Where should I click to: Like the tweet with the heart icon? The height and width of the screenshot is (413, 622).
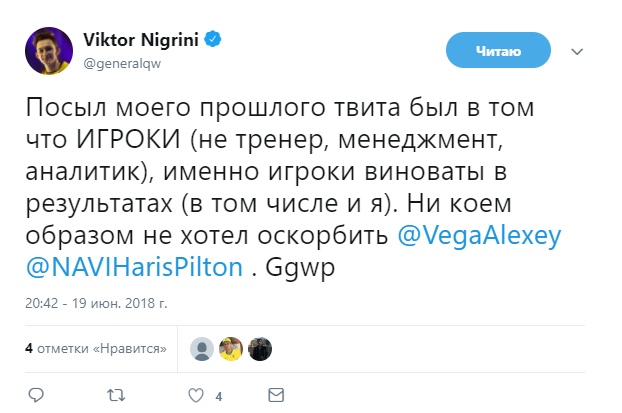pos(197,394)
